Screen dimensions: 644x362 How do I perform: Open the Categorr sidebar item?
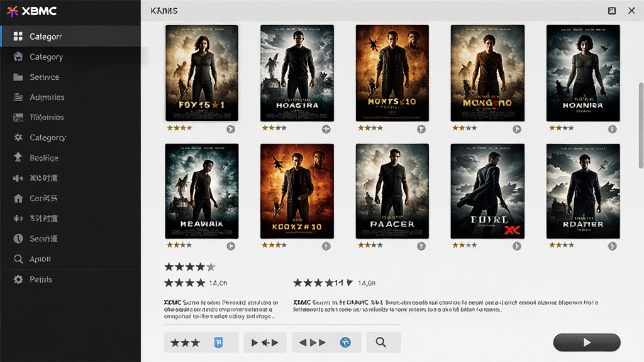(70, 36)
